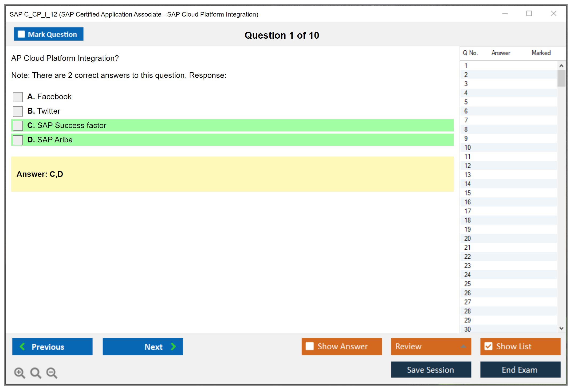
Task: Select the checkbox for D. SAP Ariba
Action: point(18,140)
